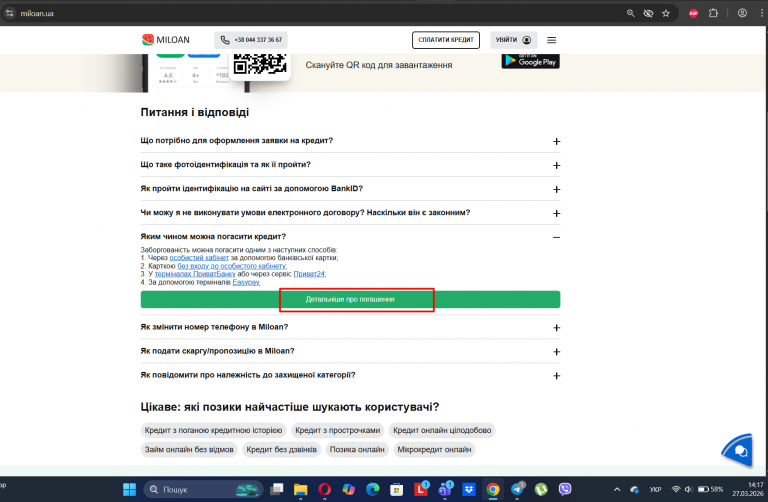Select 'Позика онлайн' tag
This screenshot has height=502, width=768.
point(357,449)
